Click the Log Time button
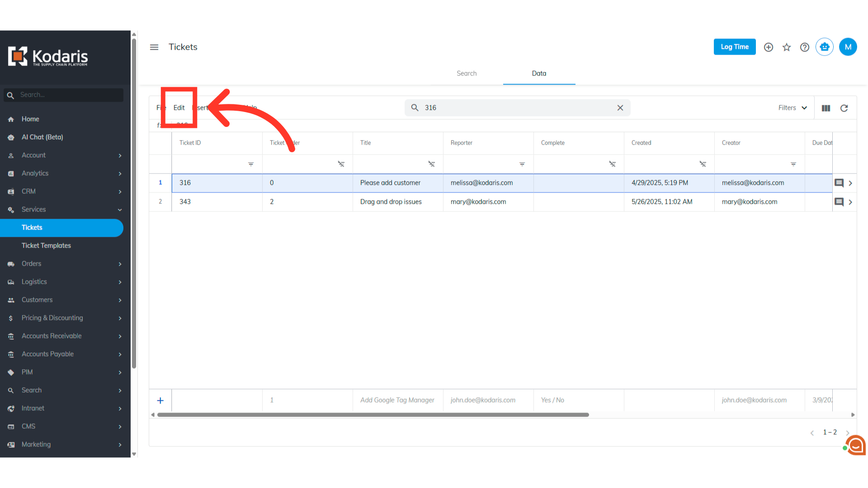 coord(735,47)
